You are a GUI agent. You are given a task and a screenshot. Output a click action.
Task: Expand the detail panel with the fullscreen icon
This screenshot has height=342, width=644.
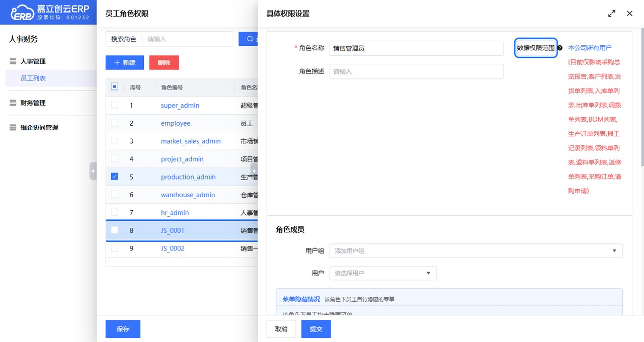[612, 14]
